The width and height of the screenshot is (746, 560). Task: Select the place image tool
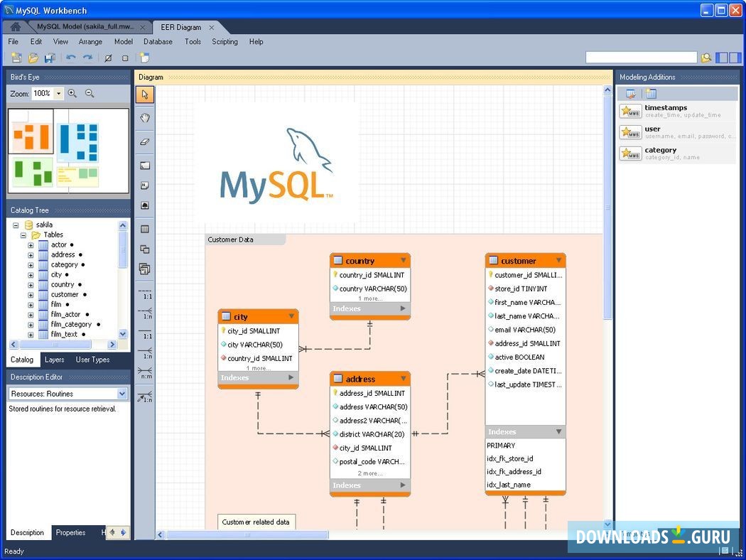[145, 205]
